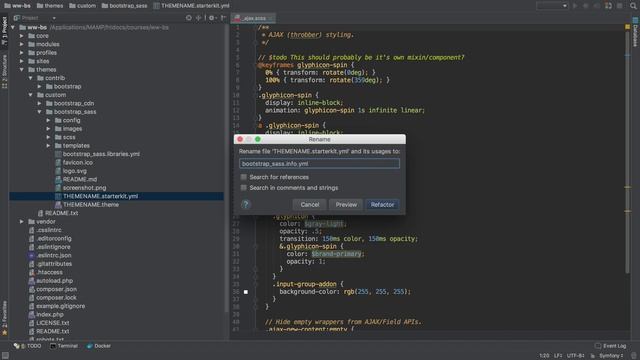Image resolution: width=640 pixels, height=360 pixels.
Task: Enable Search for references checkbox
Action: tap(244, 177)
